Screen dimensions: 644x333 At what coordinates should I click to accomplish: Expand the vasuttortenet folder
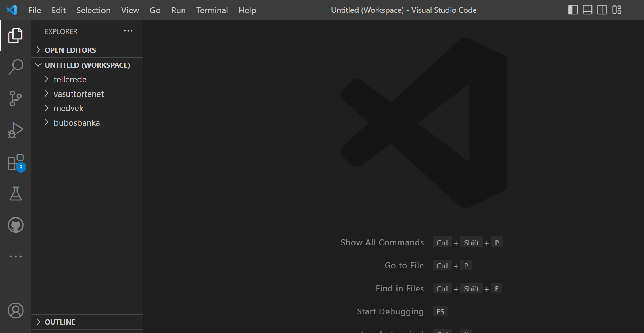(46, 94)
